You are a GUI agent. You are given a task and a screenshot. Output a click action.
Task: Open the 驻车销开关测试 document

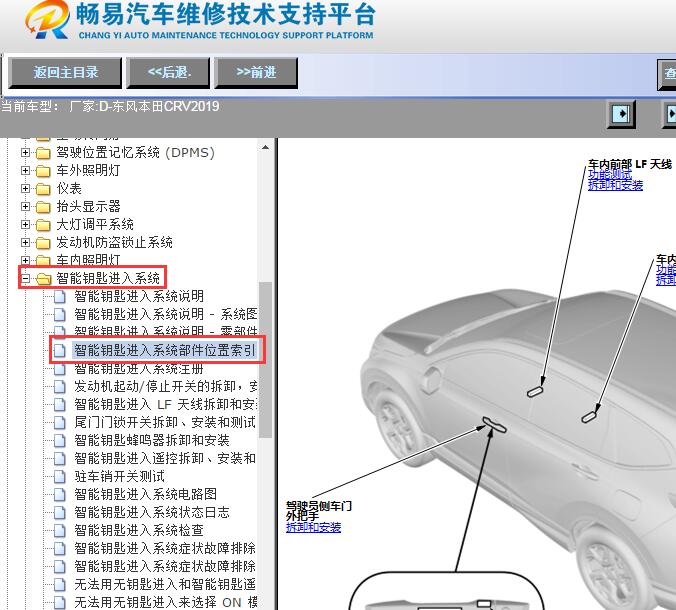(x=119, y=476)
